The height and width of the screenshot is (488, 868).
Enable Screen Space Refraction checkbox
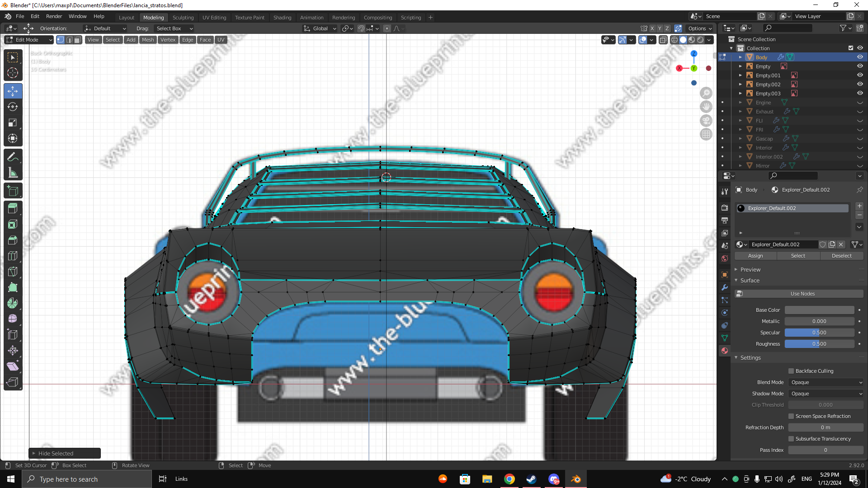click(x=791, y=416)
